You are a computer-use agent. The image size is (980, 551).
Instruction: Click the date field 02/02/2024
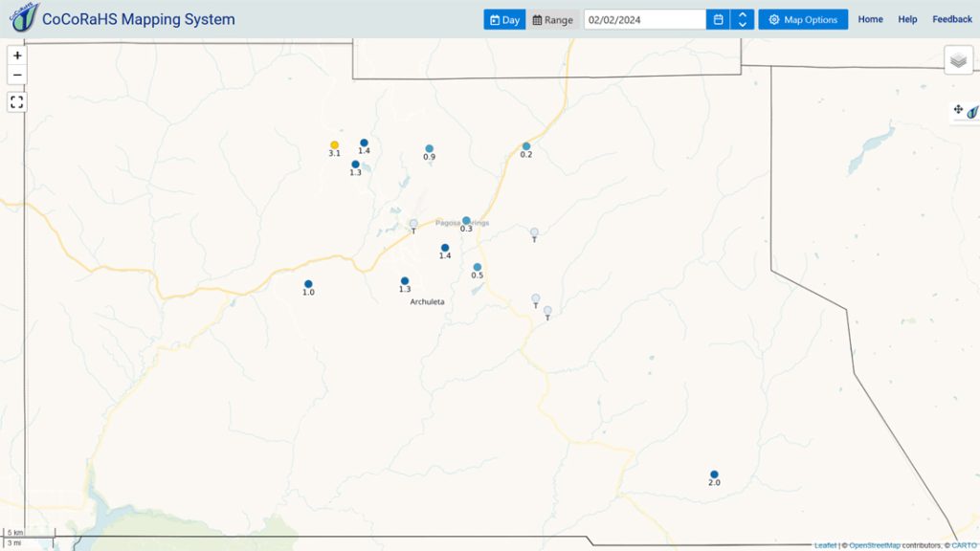[x=645, y=19]
